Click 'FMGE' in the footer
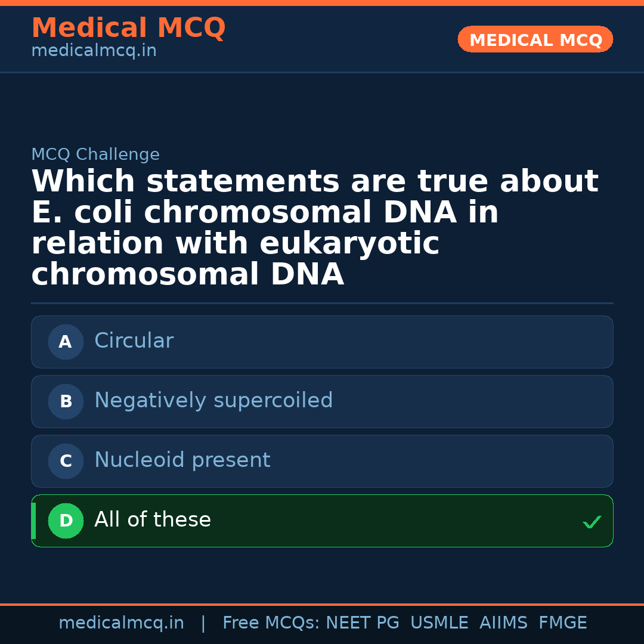 tap(562, 623)
